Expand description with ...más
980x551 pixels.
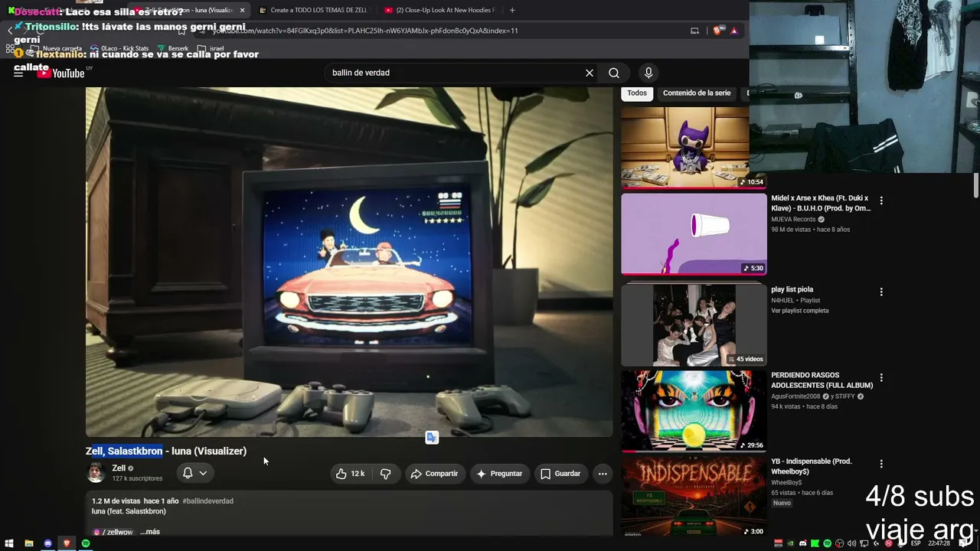tap(150, 532)
